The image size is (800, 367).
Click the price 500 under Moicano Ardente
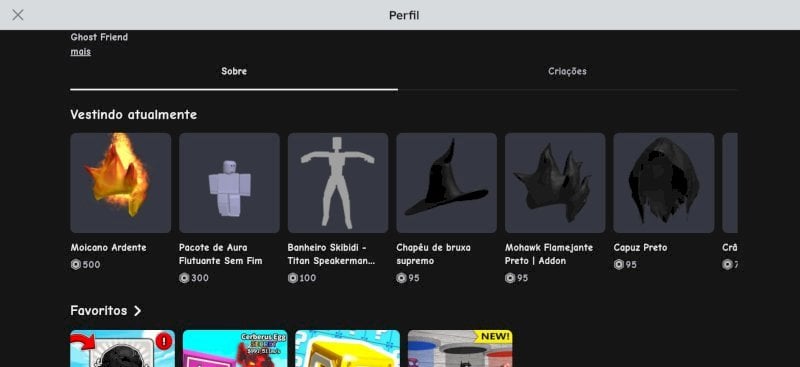point(92,265)
